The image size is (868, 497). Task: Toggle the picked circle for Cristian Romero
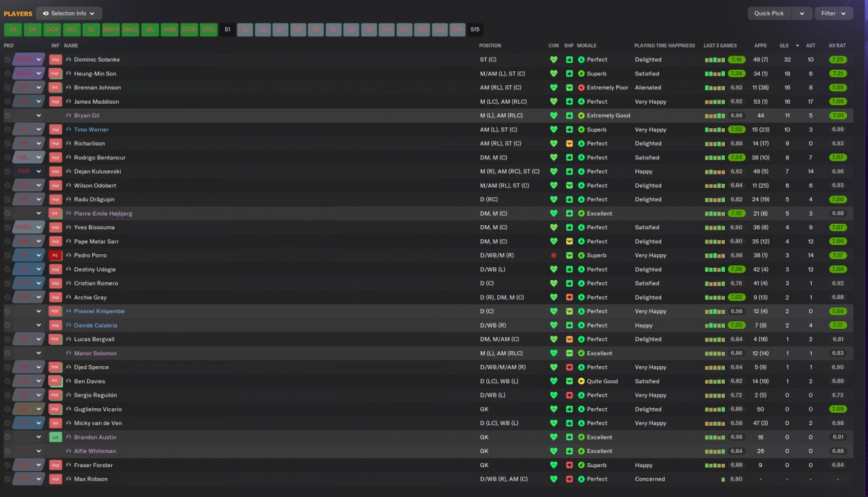7,283
